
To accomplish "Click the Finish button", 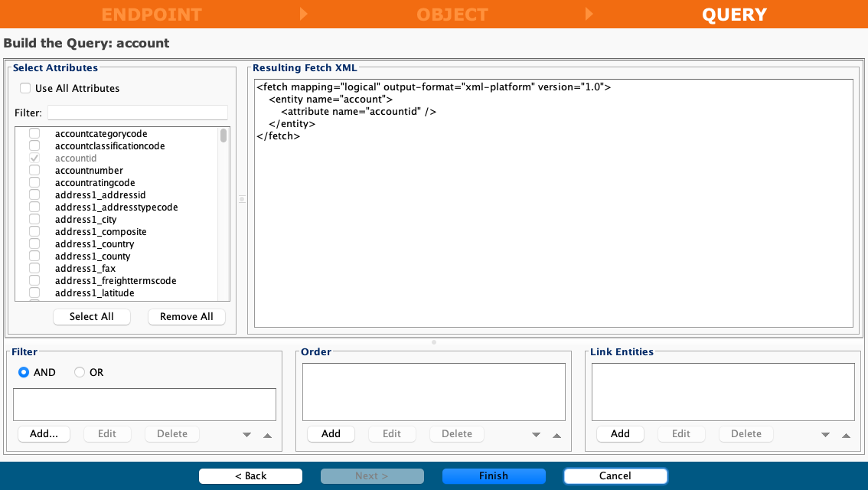I will [x=494, y=475].
